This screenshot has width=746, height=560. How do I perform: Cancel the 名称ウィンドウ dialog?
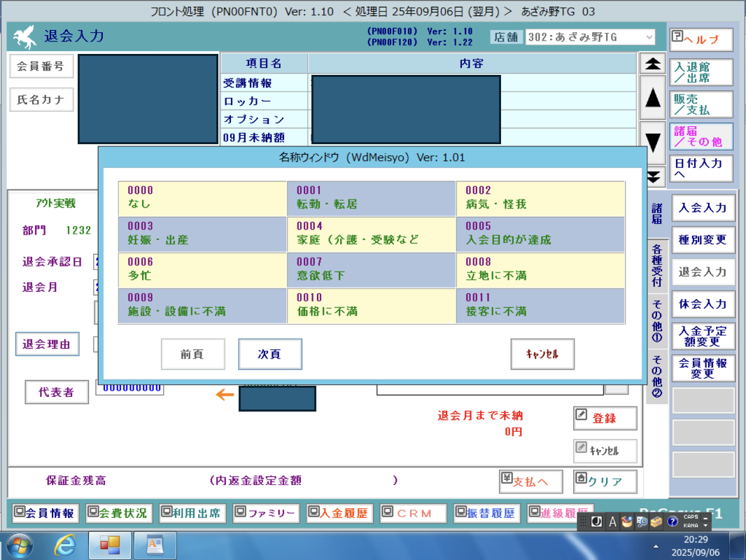click(x=542, y=354)
